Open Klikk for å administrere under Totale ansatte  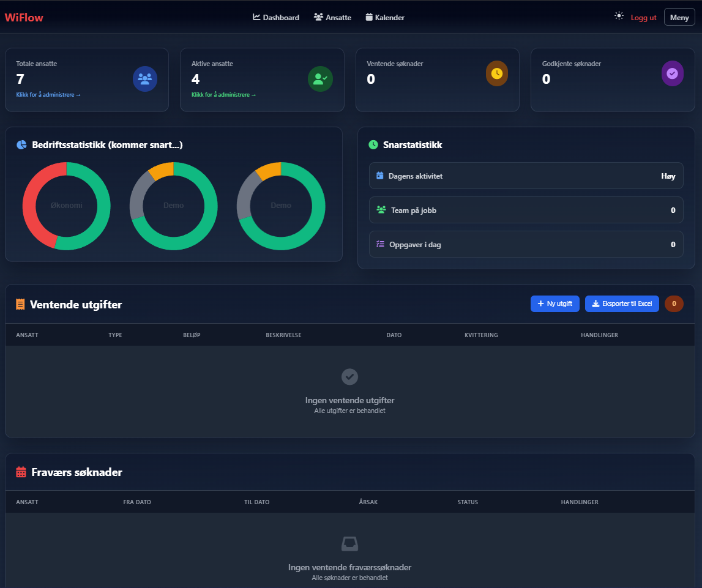point(48,94)
